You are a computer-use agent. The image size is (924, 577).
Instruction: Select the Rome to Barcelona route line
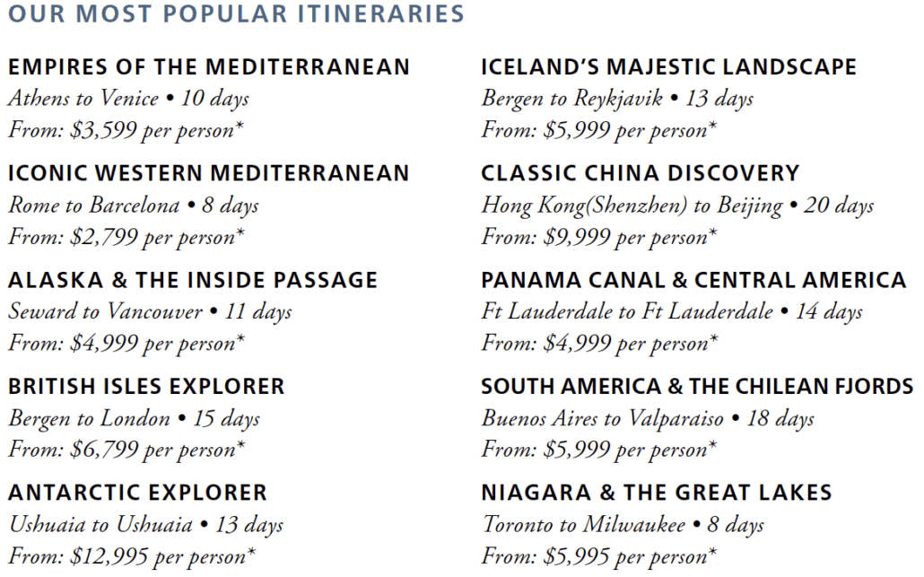click(134, 205)
